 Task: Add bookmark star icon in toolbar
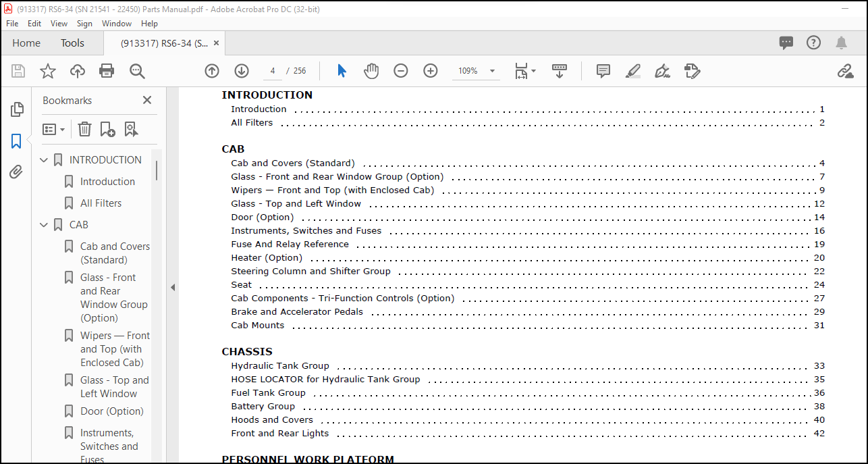pos(48,71)
